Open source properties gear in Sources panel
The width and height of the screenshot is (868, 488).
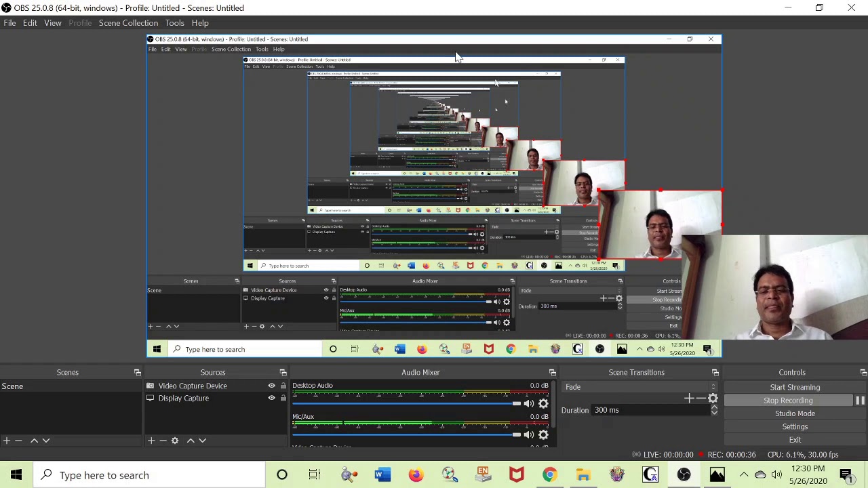pos(175,441)
